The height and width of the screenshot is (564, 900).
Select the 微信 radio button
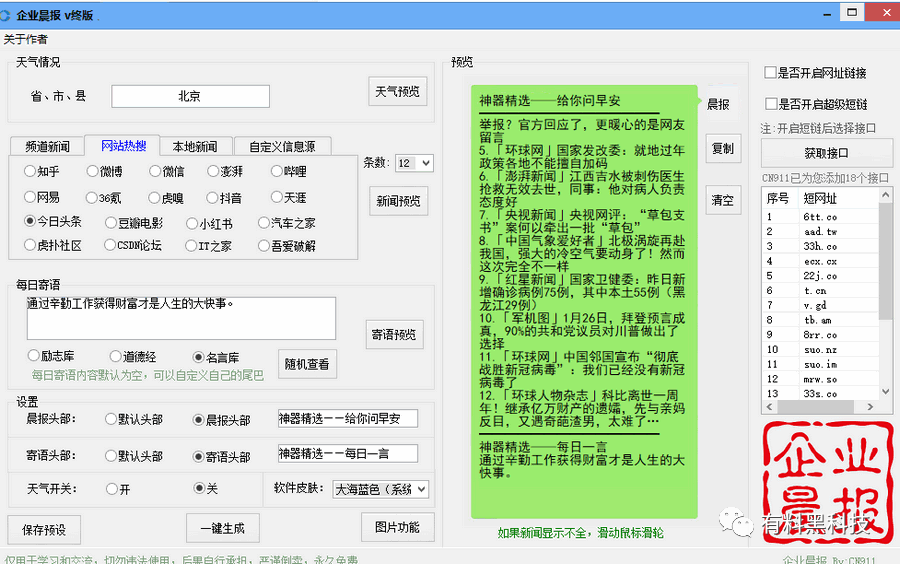pos(155,171)
